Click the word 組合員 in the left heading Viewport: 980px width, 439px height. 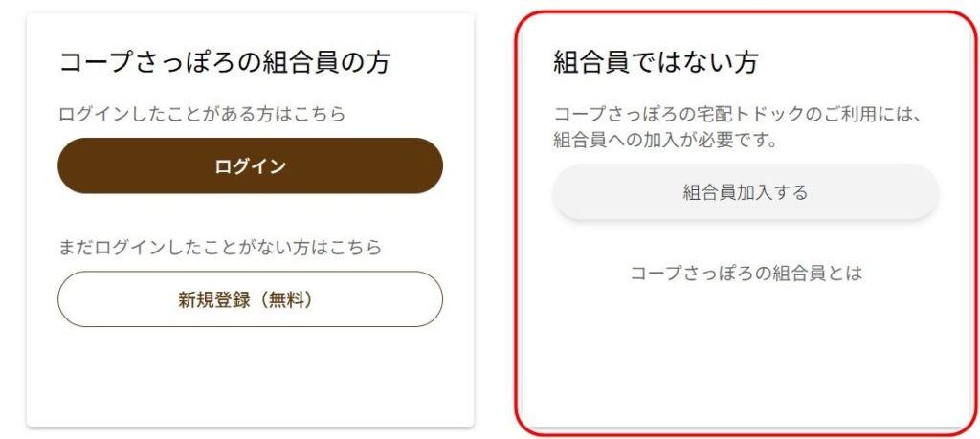307,63
